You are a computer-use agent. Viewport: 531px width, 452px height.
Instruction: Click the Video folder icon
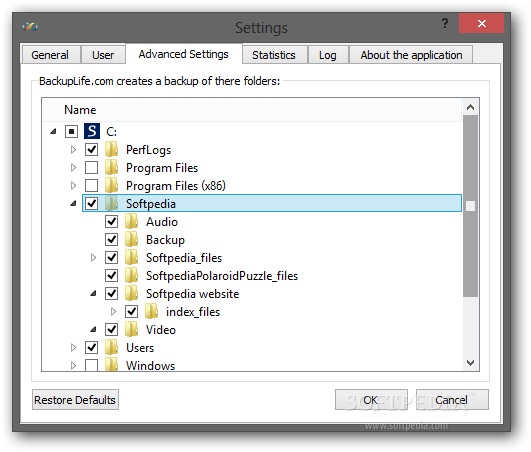(x=131, y=329)
